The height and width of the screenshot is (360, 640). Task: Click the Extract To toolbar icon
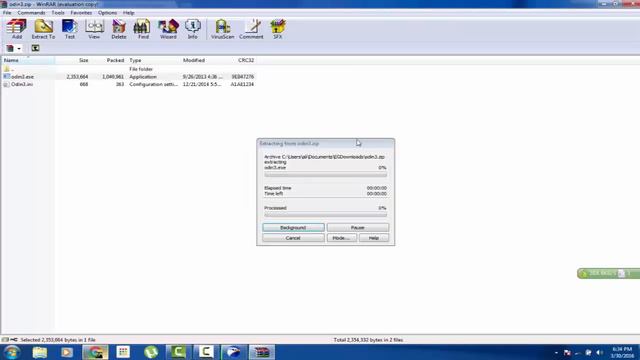click(43, 29)
